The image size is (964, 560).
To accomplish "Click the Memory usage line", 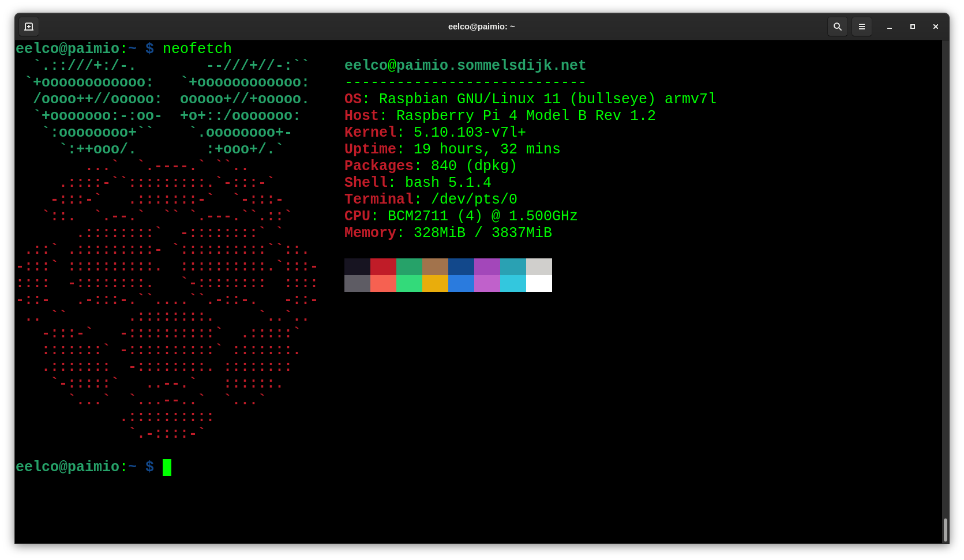I will coord(448,233).
